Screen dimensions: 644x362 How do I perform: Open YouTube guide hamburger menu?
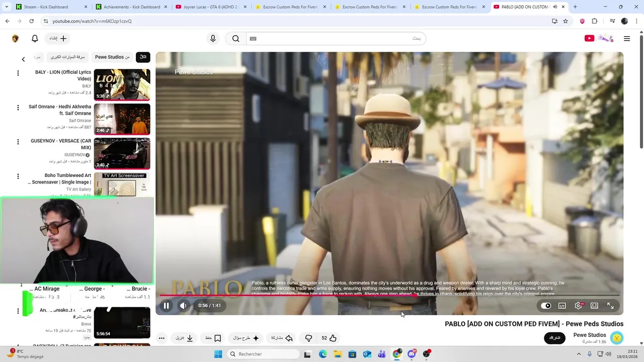(x=626, y=39)
